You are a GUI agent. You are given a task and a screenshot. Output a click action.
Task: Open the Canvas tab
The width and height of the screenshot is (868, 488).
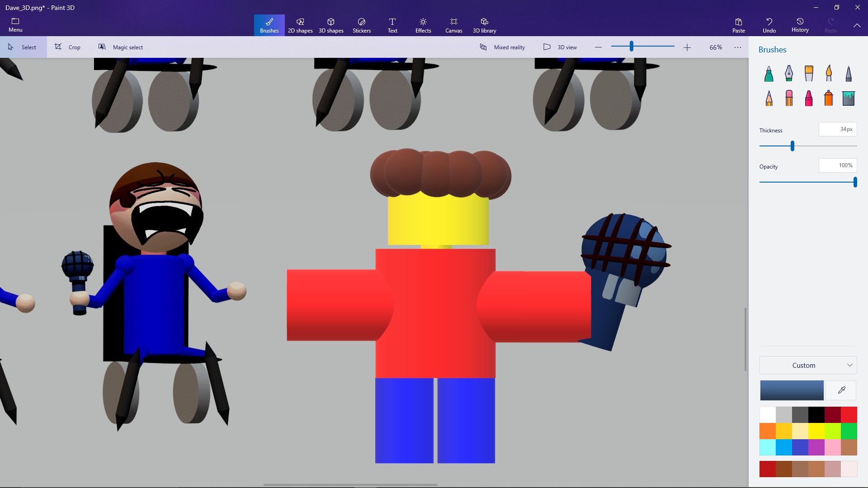click(454, 25)
